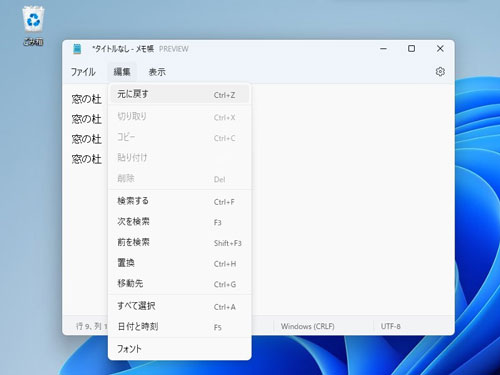Click Windows (CRLF) in status bar
Viewport: 500px width, 375px height.
tap(307, 326)
